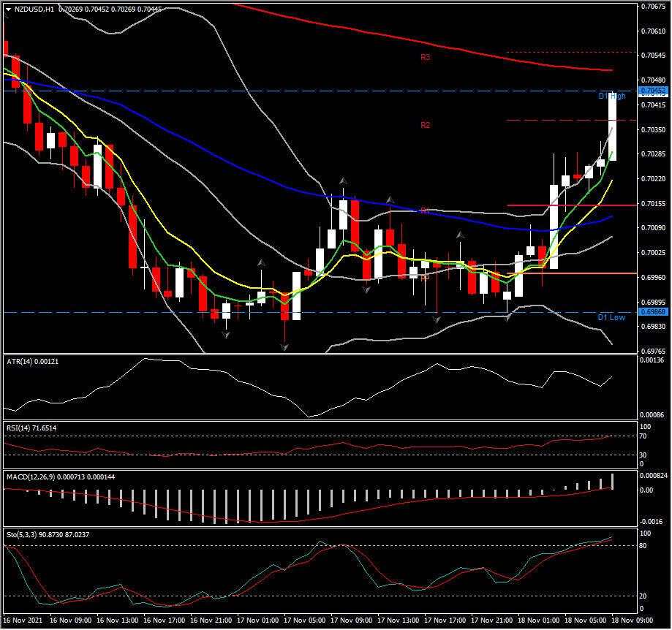Click the MACD(12,26,9) indicator label
Viewport: 672px width, 630px height.
[61, 477]
